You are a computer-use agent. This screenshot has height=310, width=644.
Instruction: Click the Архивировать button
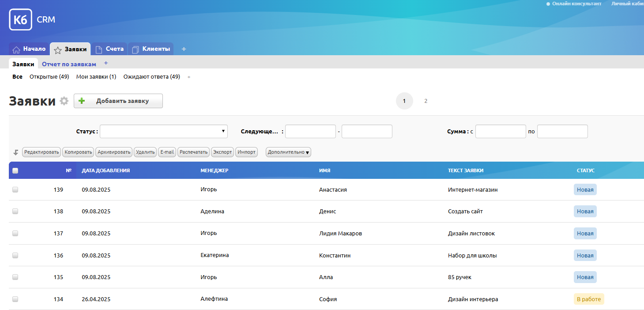(114, 152)
